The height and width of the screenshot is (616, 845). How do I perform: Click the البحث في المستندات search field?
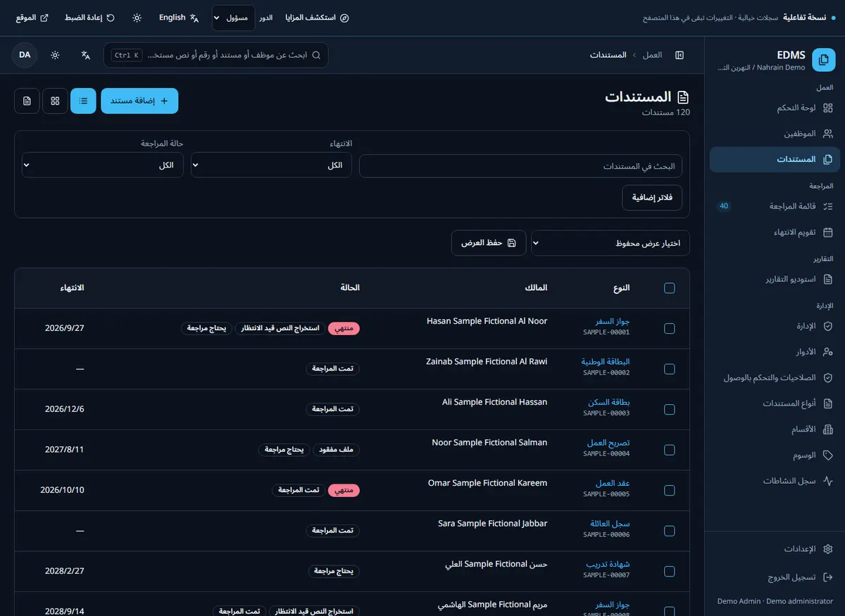[520, 166]
